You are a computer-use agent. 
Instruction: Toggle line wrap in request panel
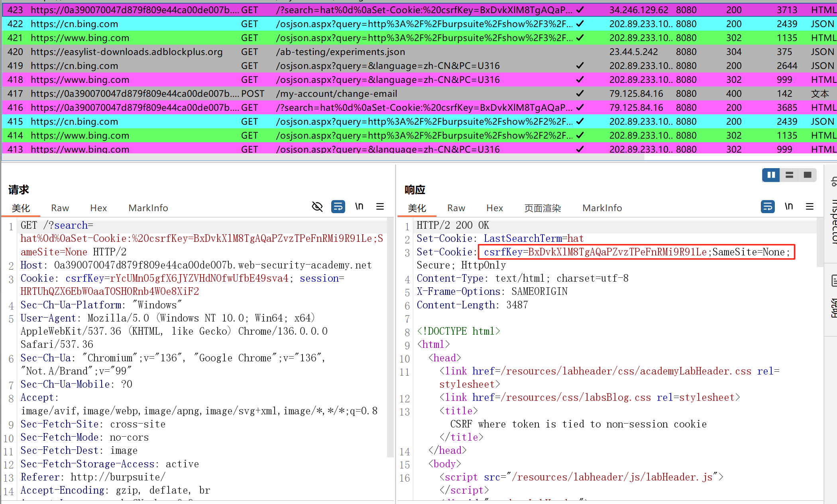click(338, 206)
